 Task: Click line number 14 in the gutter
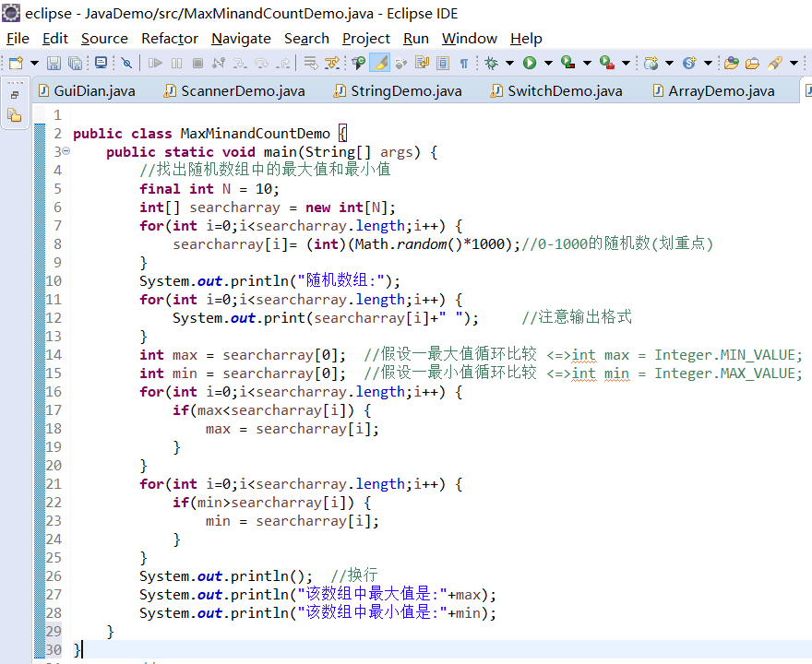coord(54,355)
